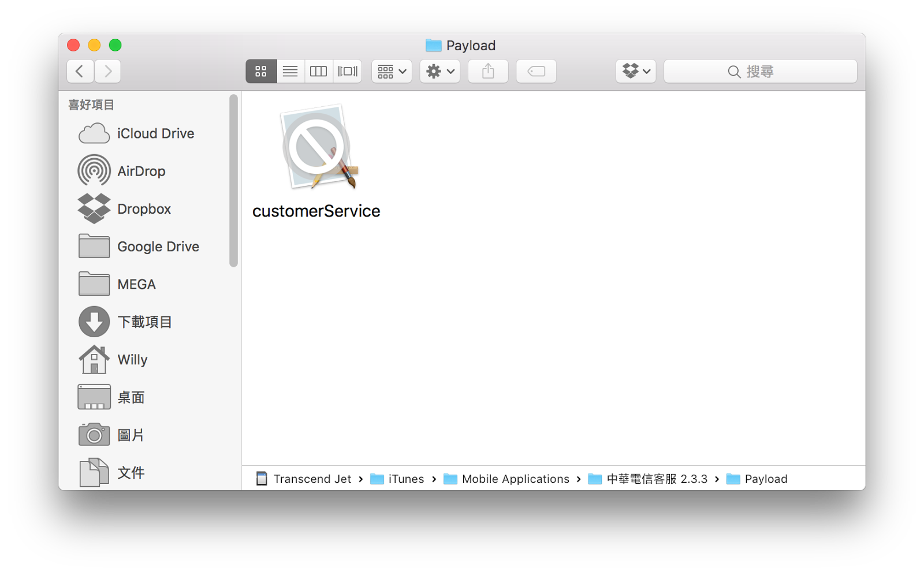Click Payload in path bar
This screenshot has width=924, height=574.
pos(766,479)
